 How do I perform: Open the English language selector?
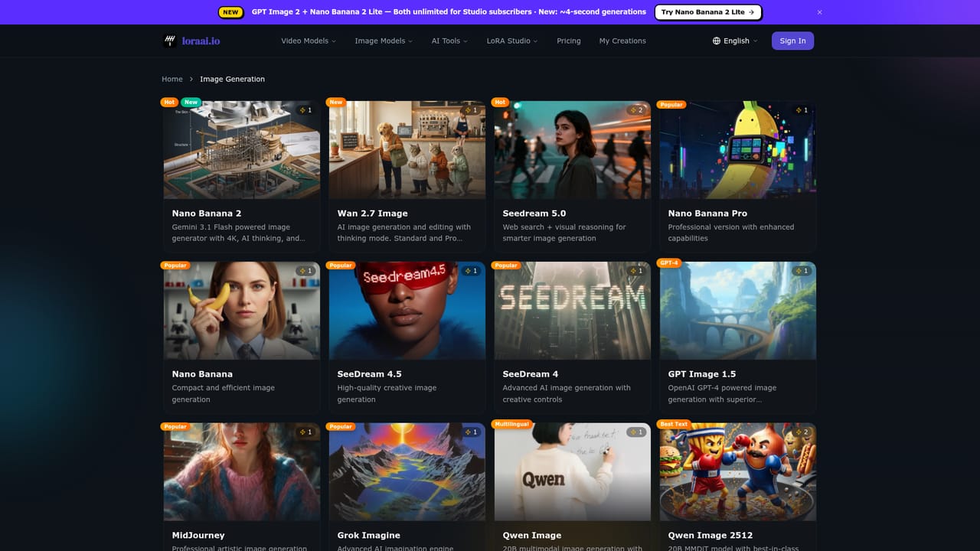coord(735,41)
